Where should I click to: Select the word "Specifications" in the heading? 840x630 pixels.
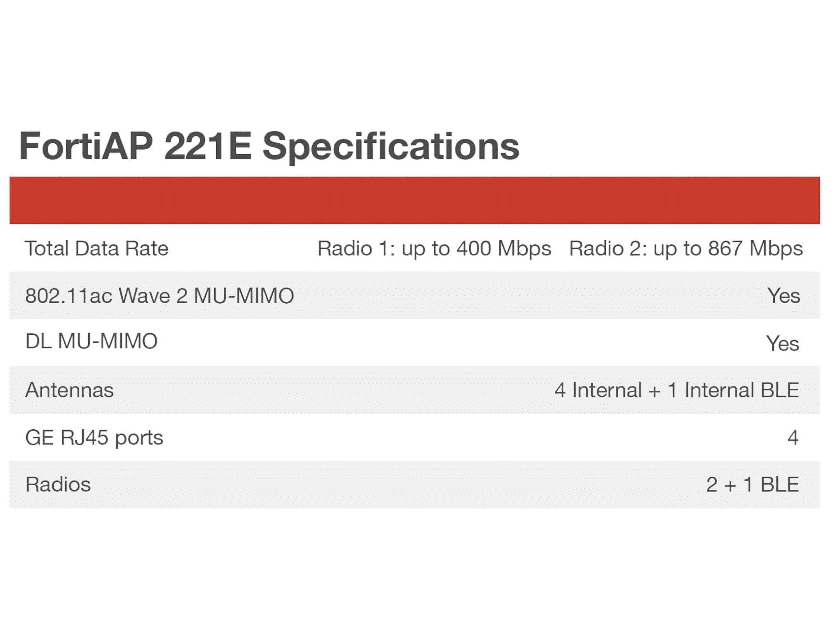click(391, 147)
